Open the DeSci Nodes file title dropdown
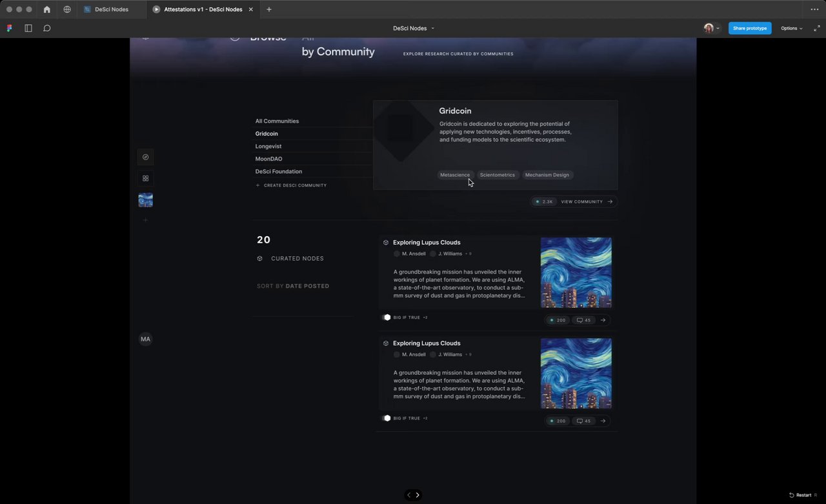 point(414,28)
